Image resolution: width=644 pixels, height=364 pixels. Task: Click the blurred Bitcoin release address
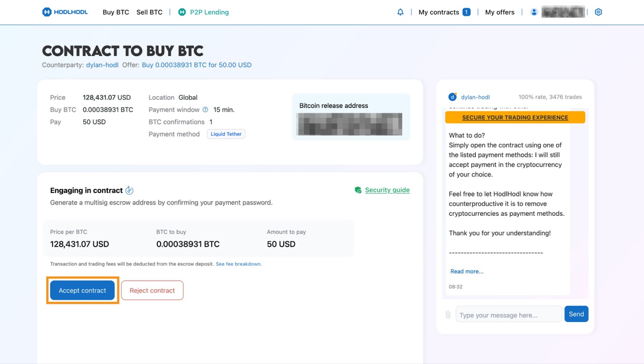click(349, 124)
